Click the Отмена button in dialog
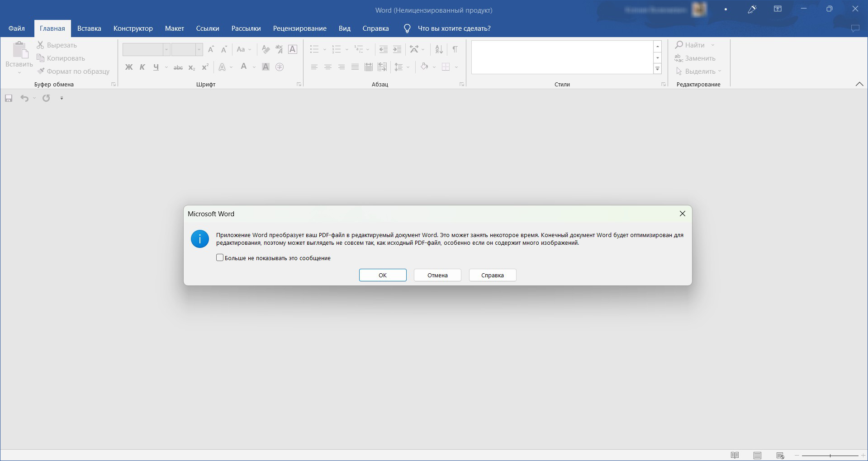Image resolution: width=868 pixels, height=461 pixels. pos(437,275)
